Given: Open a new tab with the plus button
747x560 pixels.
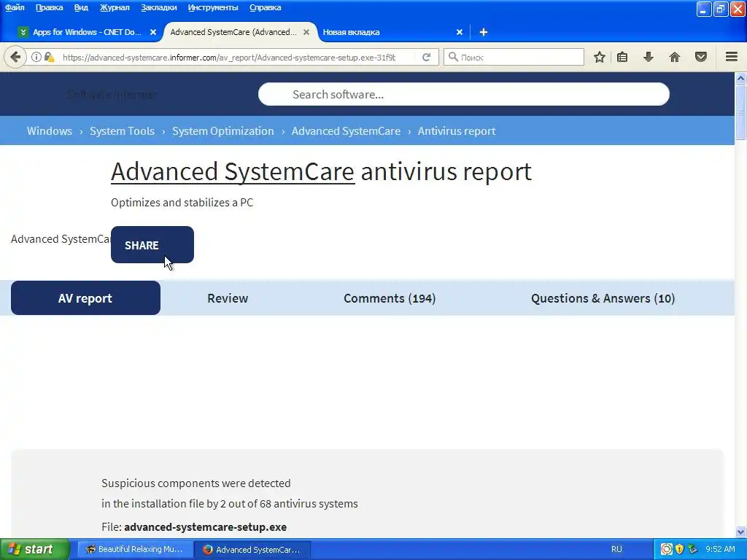Looking at the screenshot, I should [483, 32].
